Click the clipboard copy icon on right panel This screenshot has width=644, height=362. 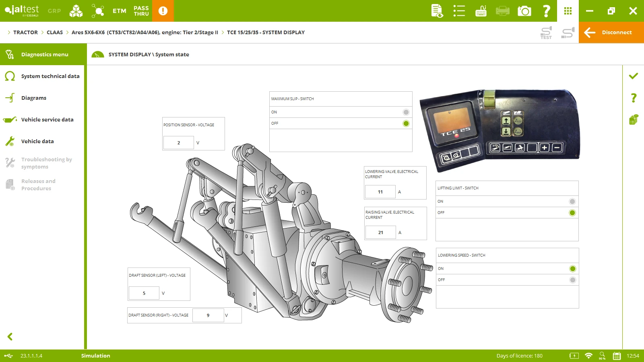(634, 119)
